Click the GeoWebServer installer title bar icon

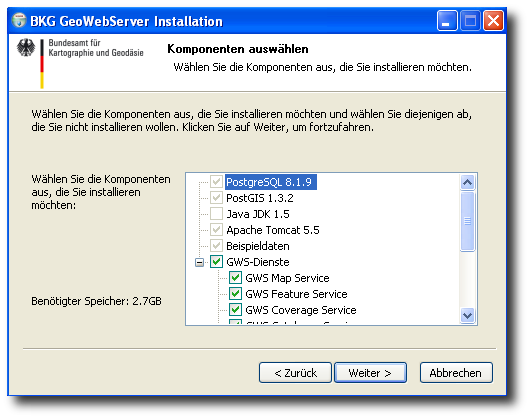pyautogui.click(x=19, y=21)
